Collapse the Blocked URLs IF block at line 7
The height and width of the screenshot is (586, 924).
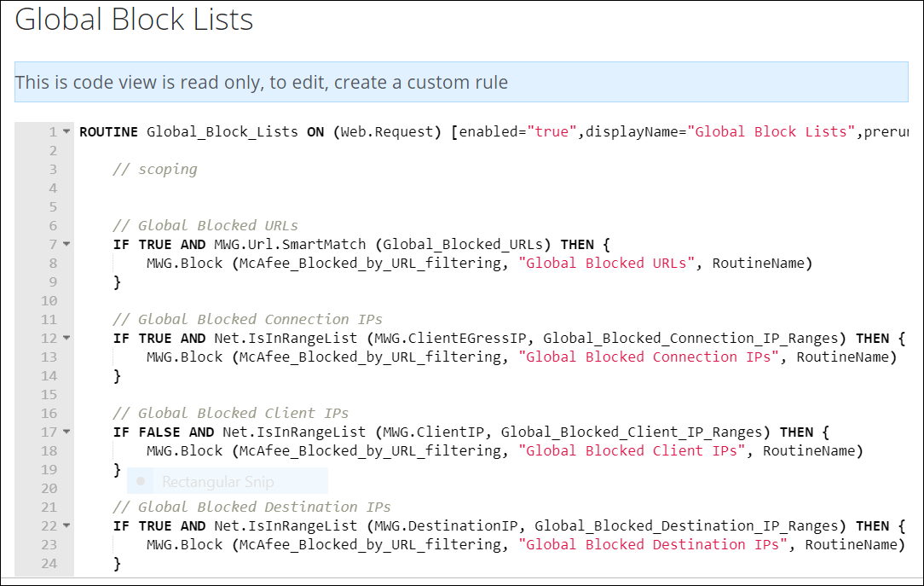tap(66, 244)
